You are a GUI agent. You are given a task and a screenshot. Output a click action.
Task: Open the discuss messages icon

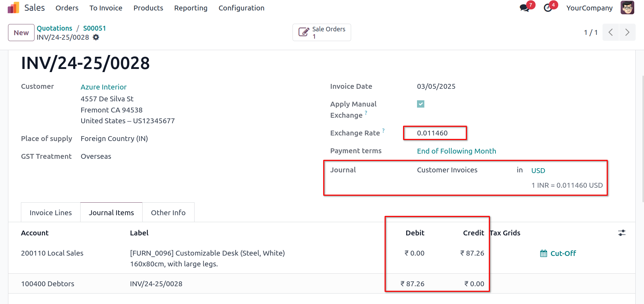click(524, 8)
